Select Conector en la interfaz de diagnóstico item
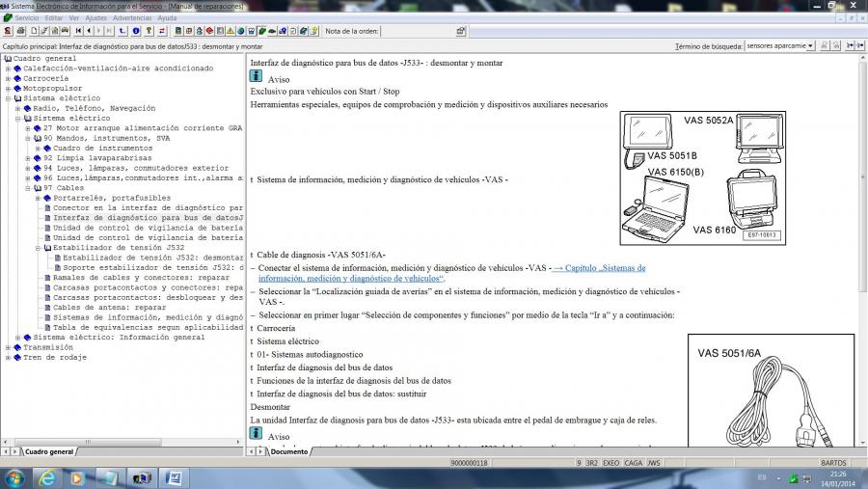The width and height of the screenshot is (868, 489). pos(148,207)
